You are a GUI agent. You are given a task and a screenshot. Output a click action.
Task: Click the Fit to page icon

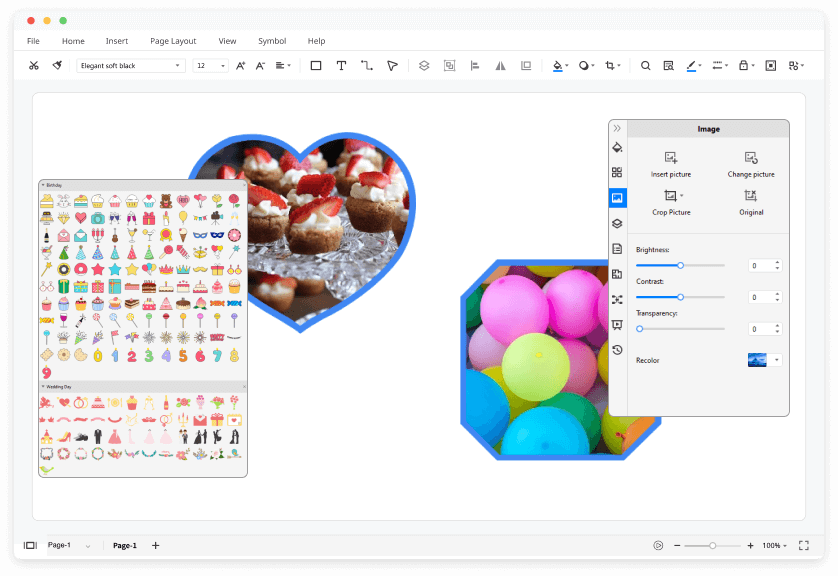click(x=771, y=66)
